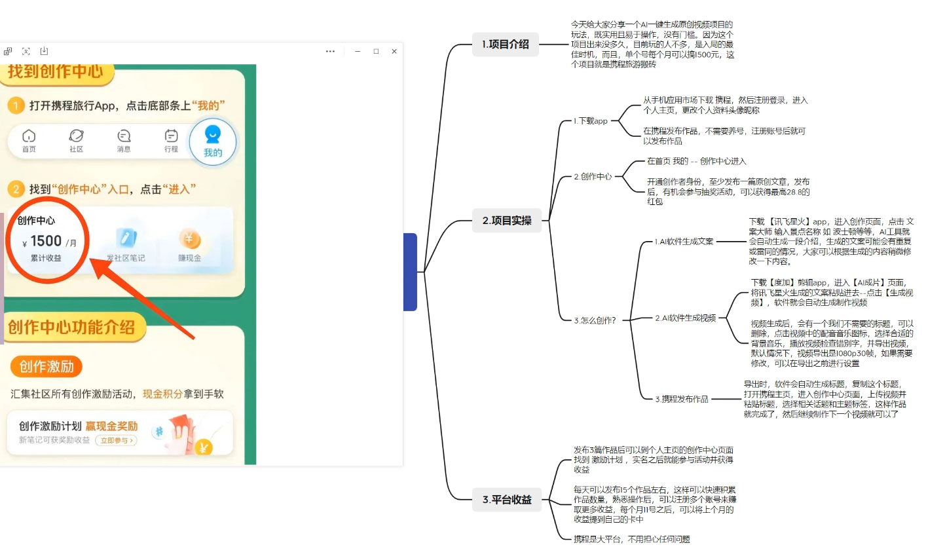This screenshot has width=926, height=560.
Task: Click the copy image icon at top left
Action: tap(9, 50)
